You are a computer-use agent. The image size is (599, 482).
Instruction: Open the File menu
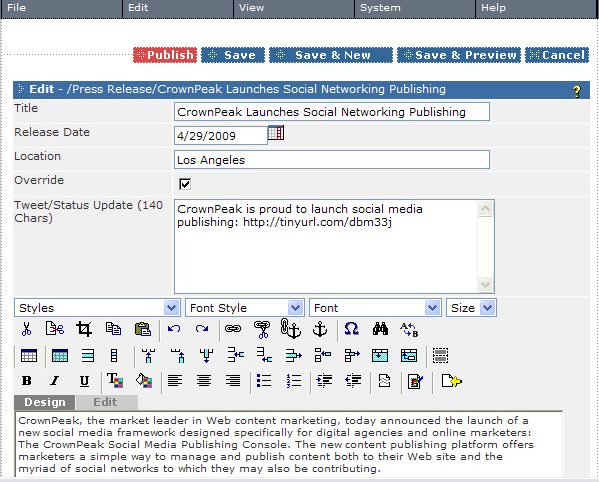pos(62,8)
